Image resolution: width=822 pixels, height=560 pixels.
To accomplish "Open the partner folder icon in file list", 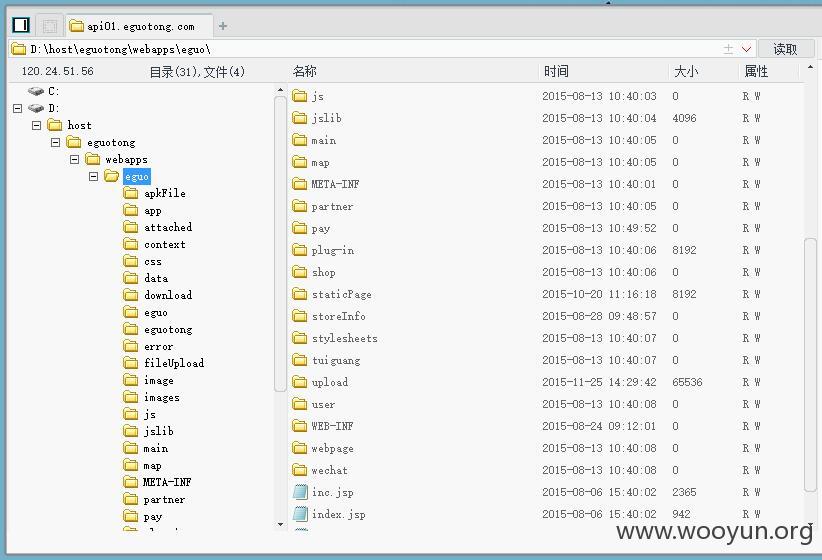I will click(299, 206).
